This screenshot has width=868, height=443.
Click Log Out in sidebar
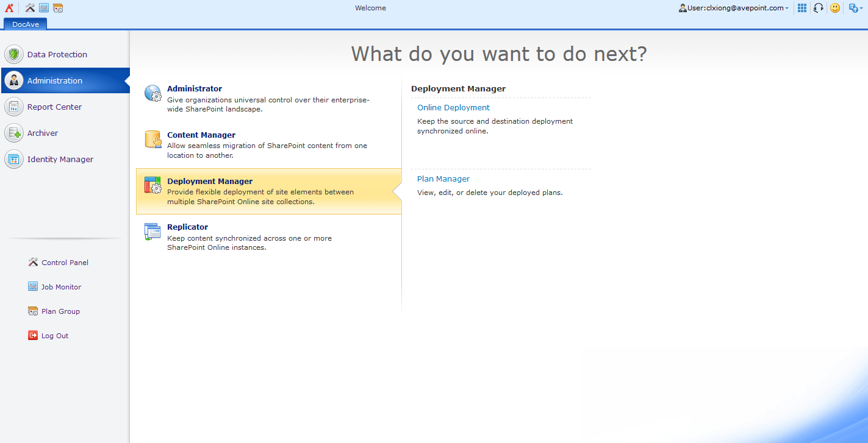coord(55,336)
